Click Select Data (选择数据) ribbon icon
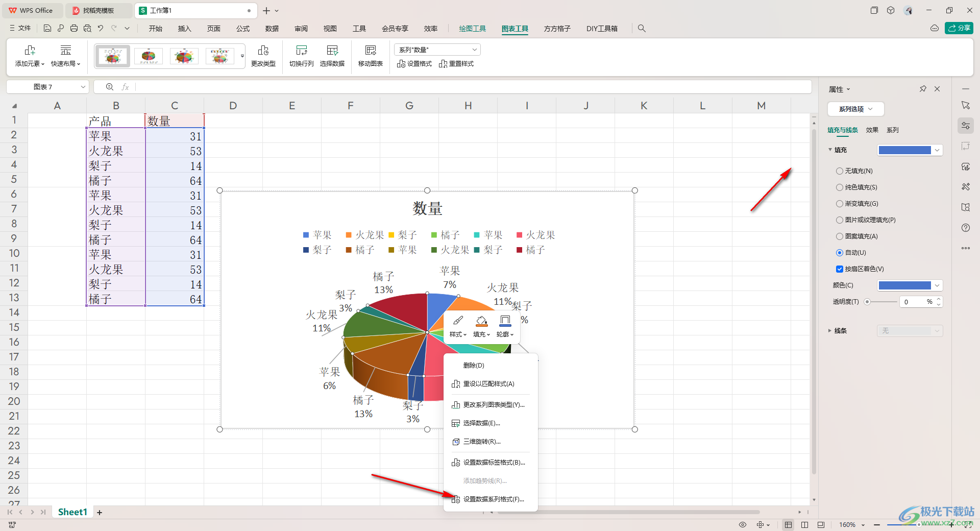 pos(332,50)
